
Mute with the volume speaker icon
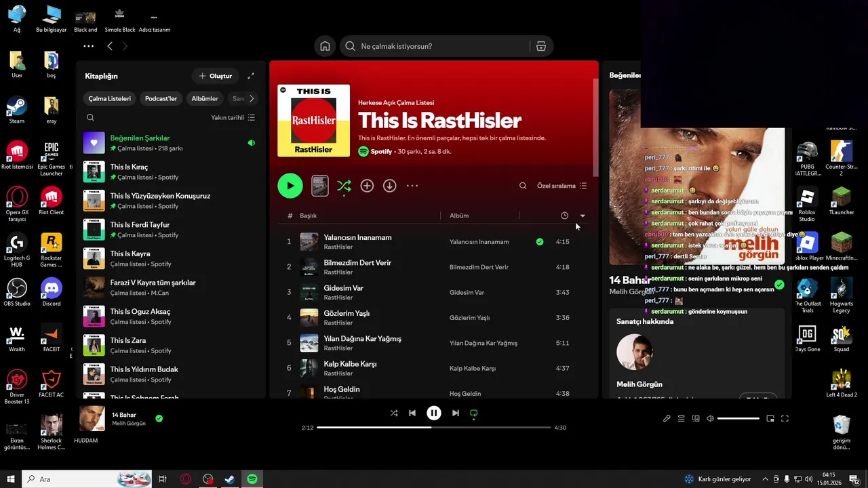coord(710,419)
